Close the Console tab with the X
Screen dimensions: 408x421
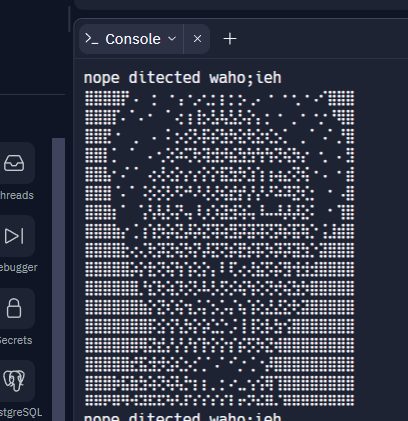coord(197,39)
